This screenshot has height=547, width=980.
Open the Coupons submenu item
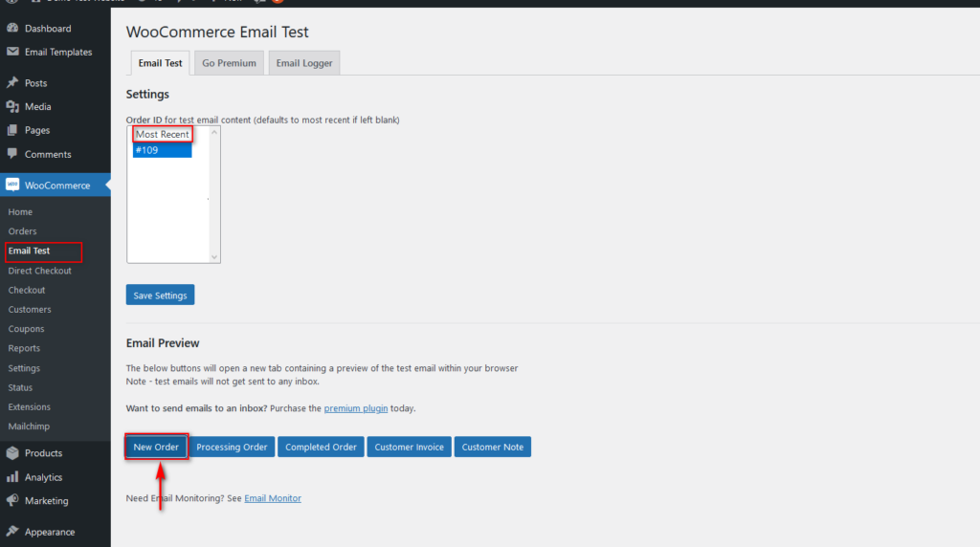(x=26, y=328)
